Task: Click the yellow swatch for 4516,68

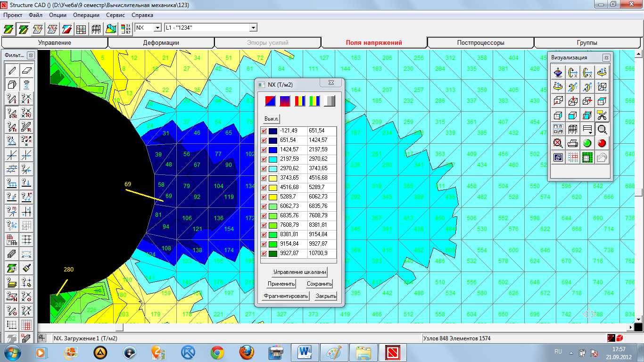Action: 272,187
